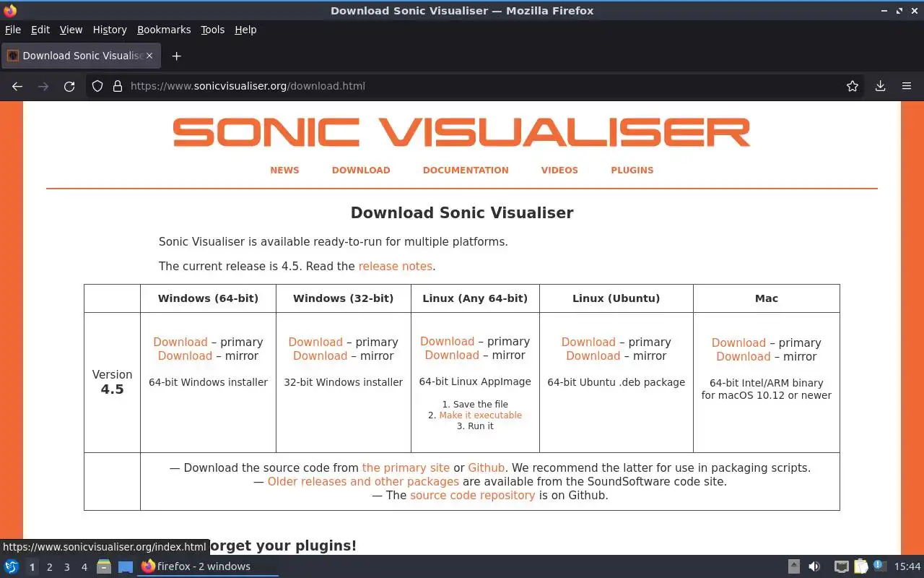Click the Forward arrow button
Viewport: 924px width, 578px height.
(43, 86)
